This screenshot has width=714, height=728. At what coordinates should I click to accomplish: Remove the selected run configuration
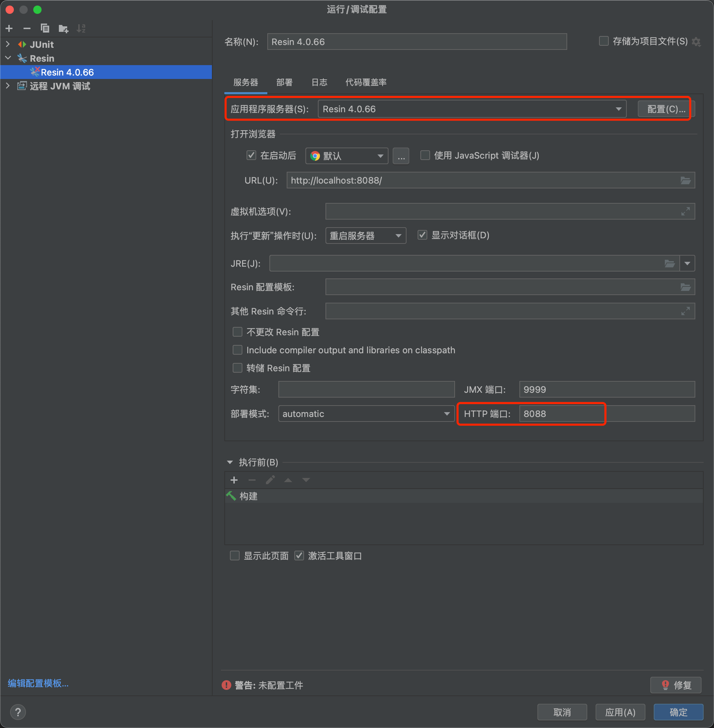[27, 28]
